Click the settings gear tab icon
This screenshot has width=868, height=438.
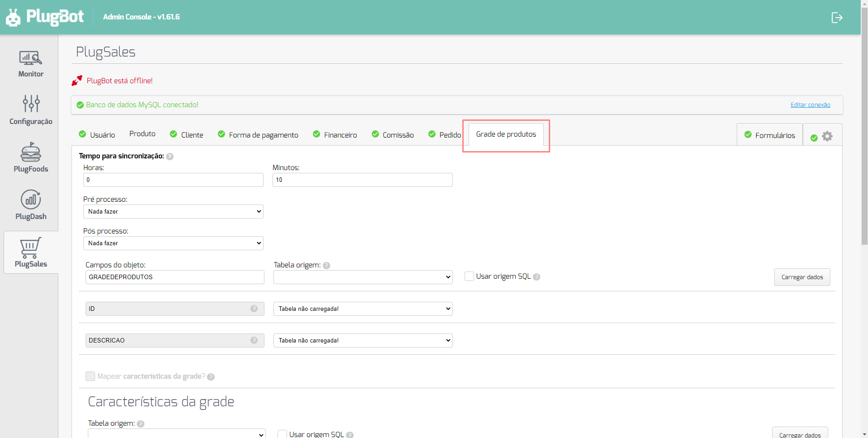[x=827, y=136]
